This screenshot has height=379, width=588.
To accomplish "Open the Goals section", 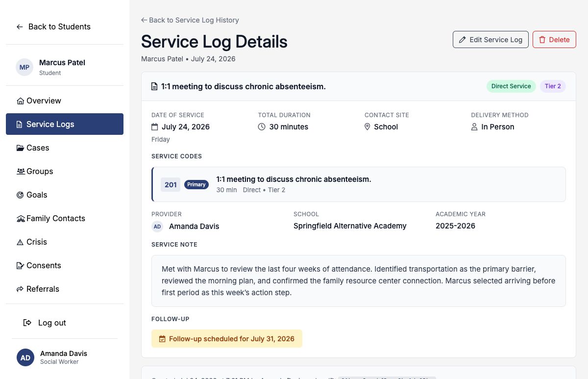I will [65, 195].
